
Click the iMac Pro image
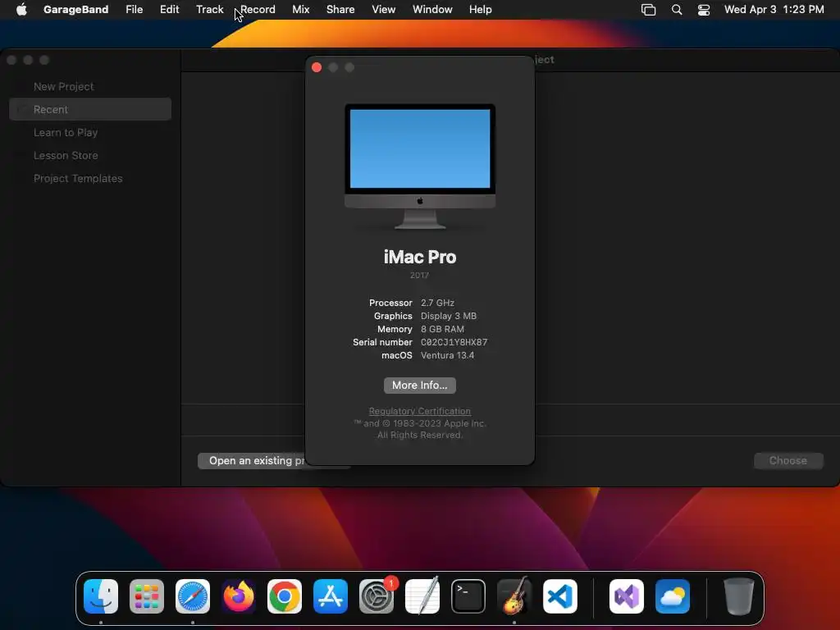pyautogui.click(x=419, y=166)
